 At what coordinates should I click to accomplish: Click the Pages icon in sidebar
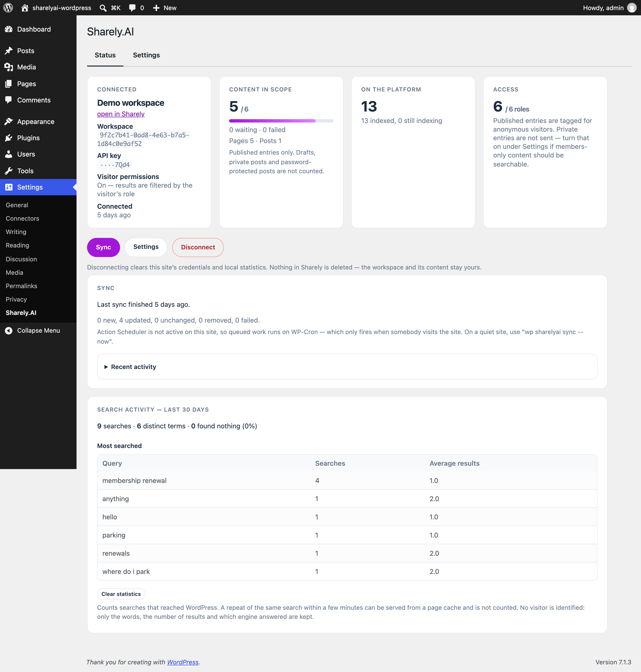[x=9, y=84]
